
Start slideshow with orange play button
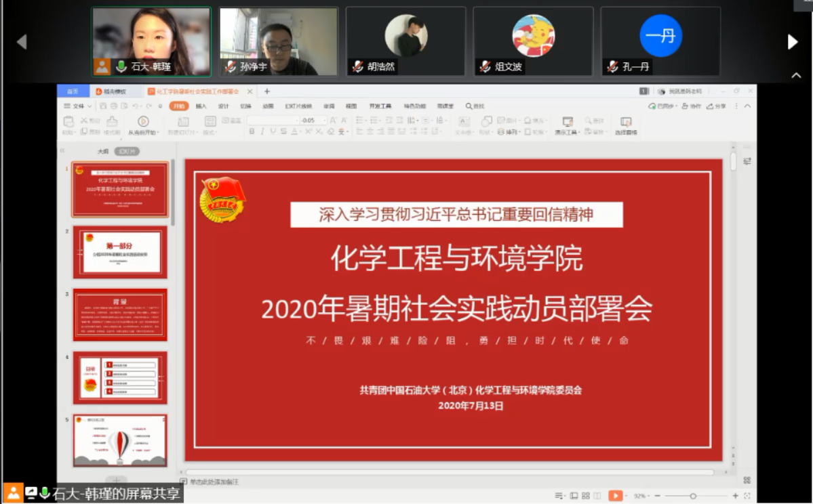614,496
